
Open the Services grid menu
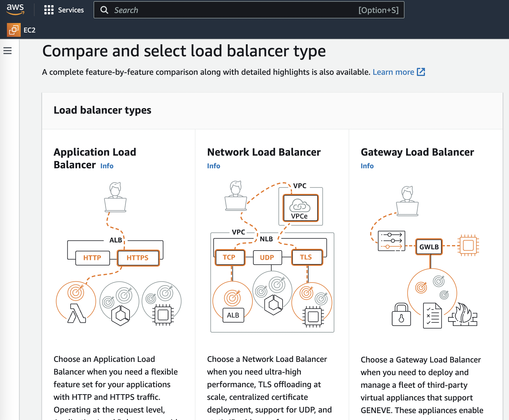click(x=49, y=10)
